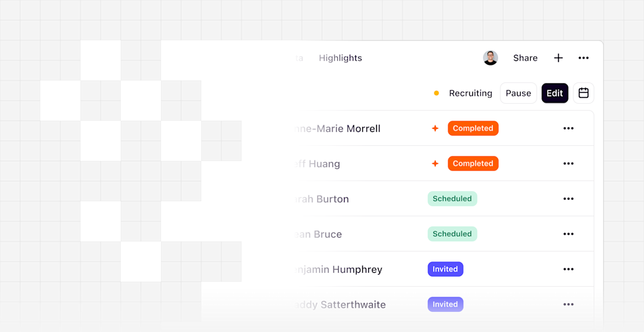Switch to the Highlights tab
Screen dimensions: 644x332
(340, 58)
